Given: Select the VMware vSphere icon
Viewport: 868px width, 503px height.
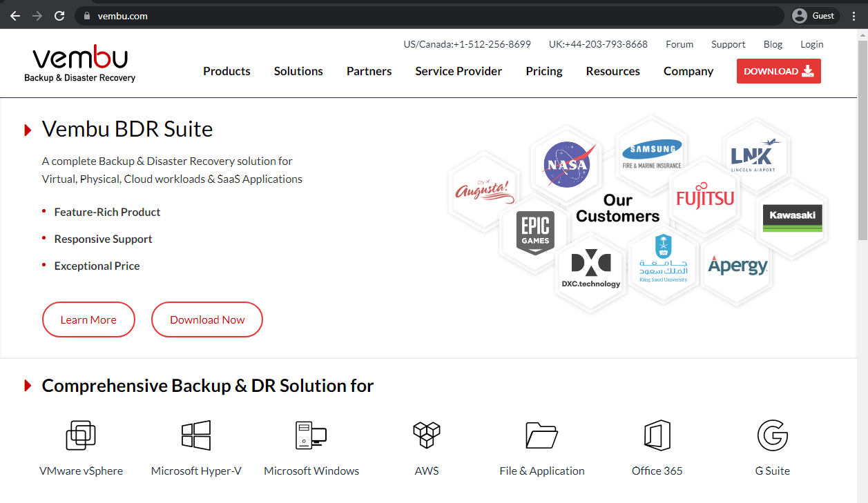Looking at the screenshot, I should (81, 435).
